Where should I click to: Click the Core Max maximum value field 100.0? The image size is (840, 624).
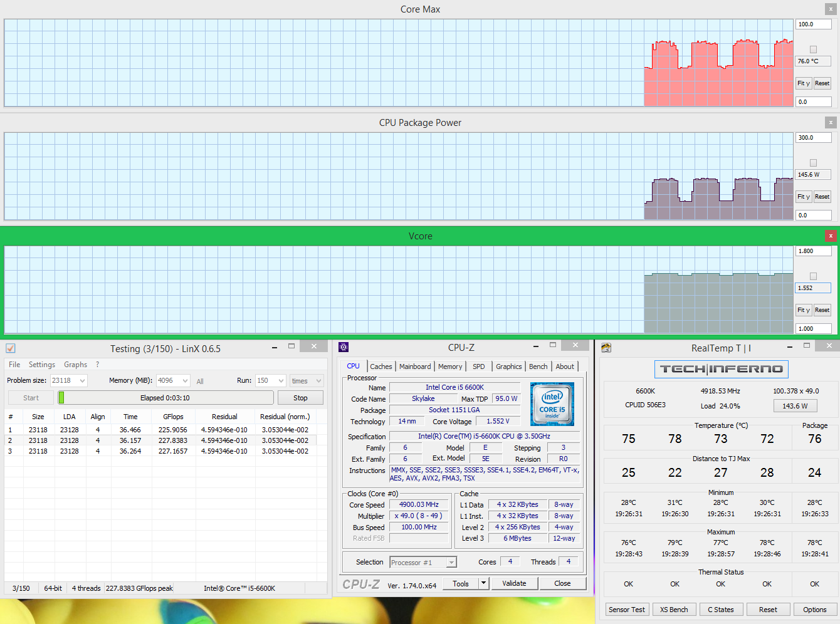pyautogui.click(x=813, y=24)
